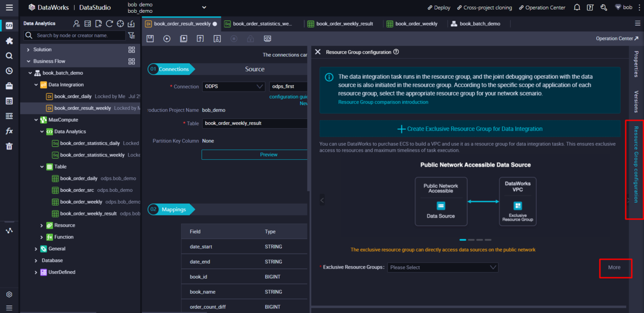Open the Exclusive Resource Groups dropdown

coord(443,267)
